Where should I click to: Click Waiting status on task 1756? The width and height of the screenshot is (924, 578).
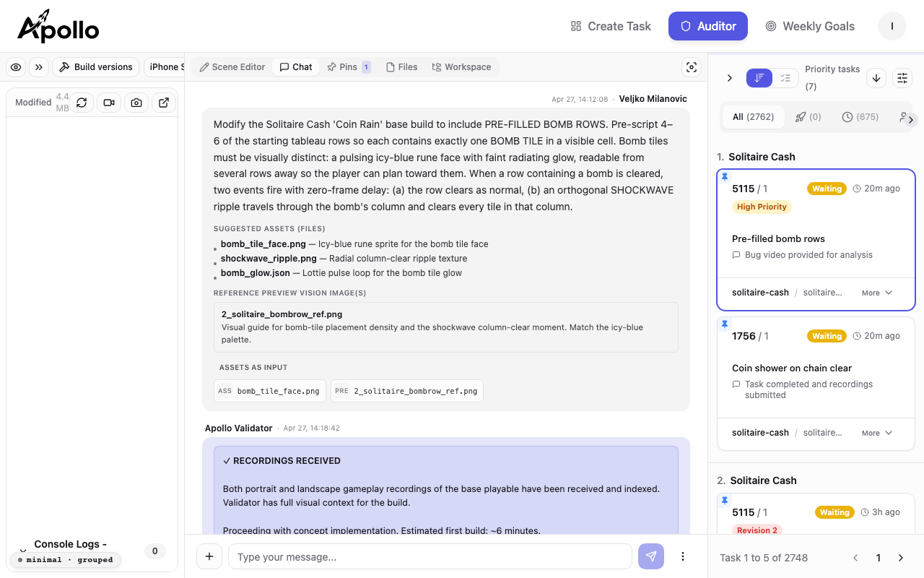[827, 336]
